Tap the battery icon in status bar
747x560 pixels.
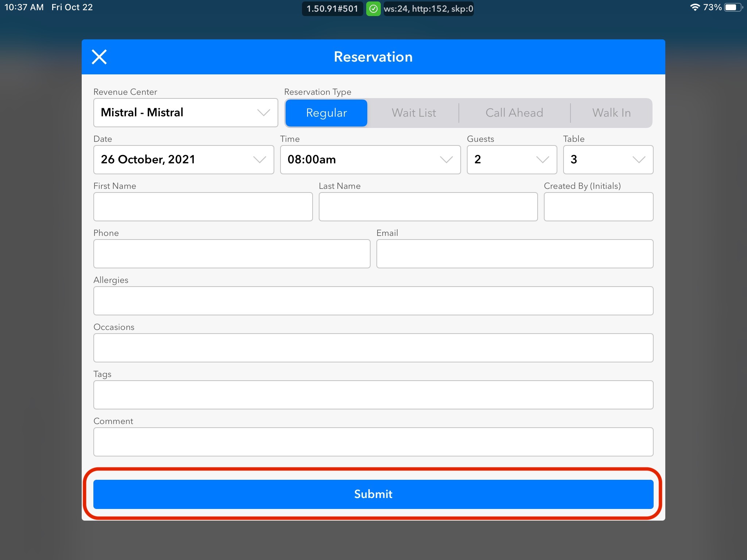pos(732,7)
